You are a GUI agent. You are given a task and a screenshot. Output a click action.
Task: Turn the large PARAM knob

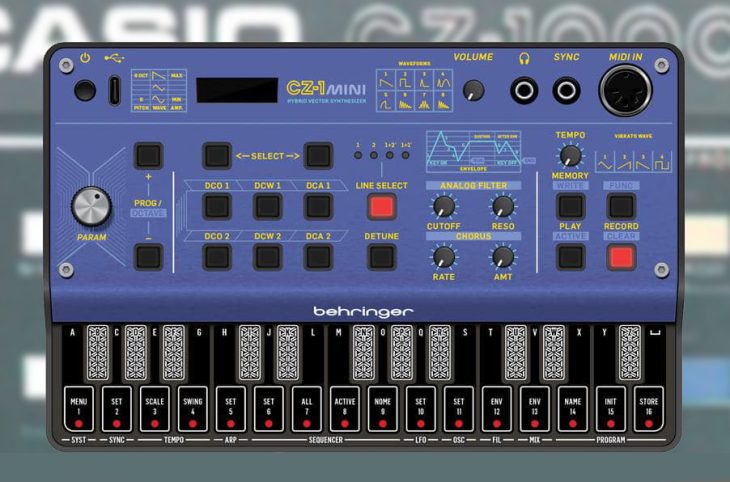pos(91,206)
